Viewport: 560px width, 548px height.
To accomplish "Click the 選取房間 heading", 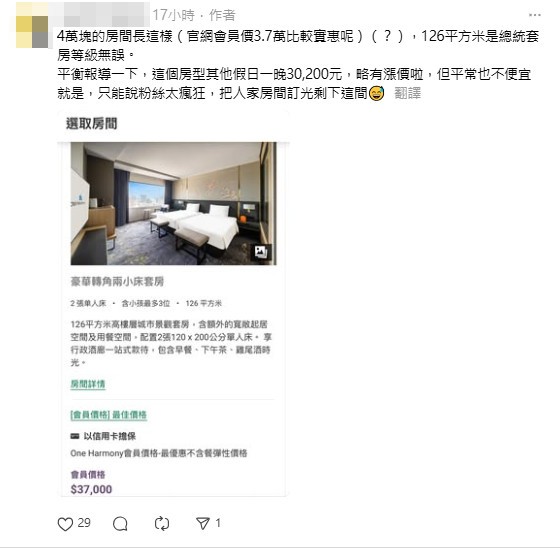I will point(92,124).
